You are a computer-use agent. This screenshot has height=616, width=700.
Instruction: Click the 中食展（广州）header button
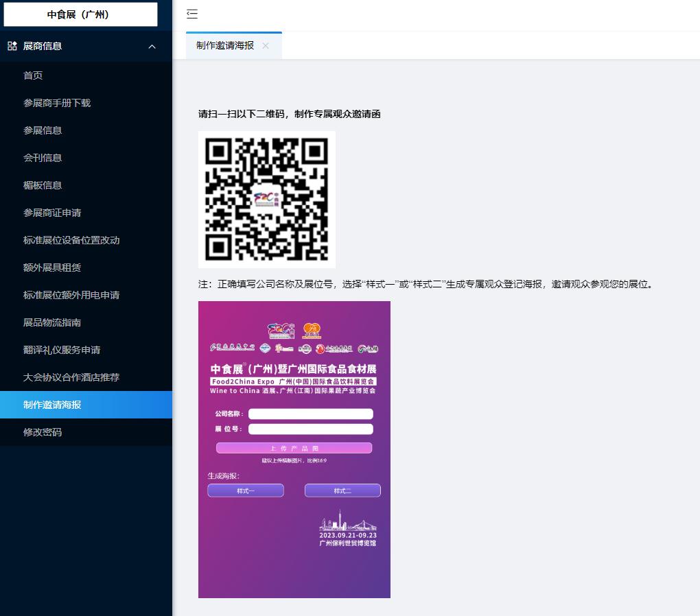pos(80,14)
